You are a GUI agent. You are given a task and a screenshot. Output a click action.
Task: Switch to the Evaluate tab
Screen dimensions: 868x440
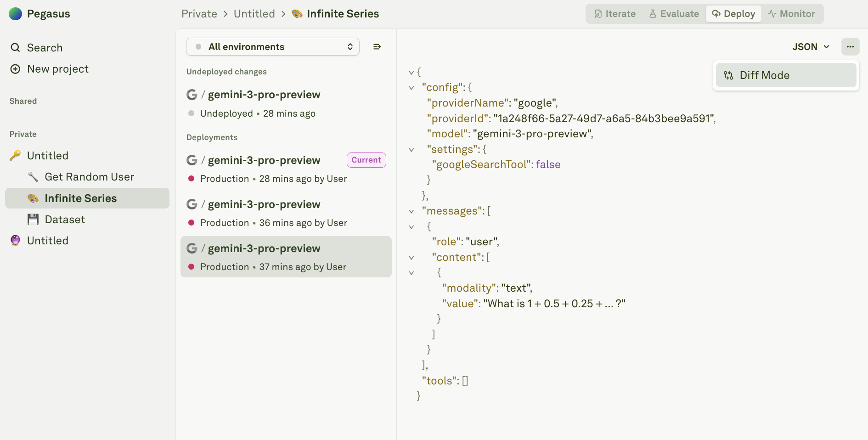(674, 14)
